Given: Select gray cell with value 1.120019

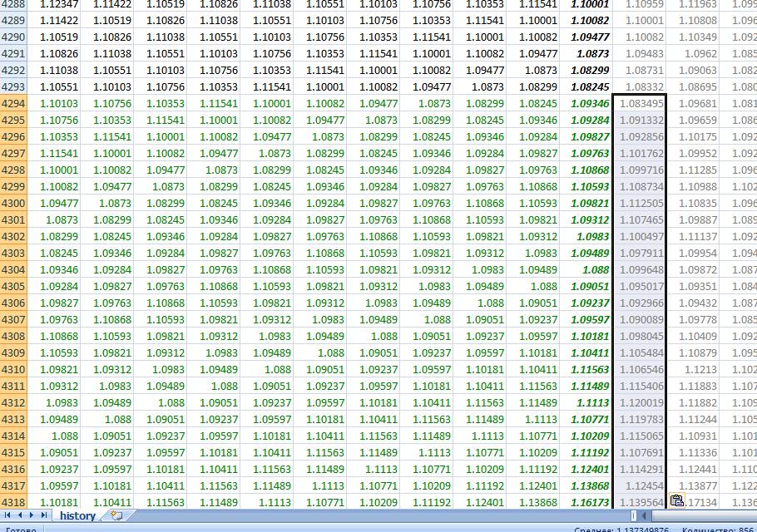Looking at the screenshot, I should (640, 403).
